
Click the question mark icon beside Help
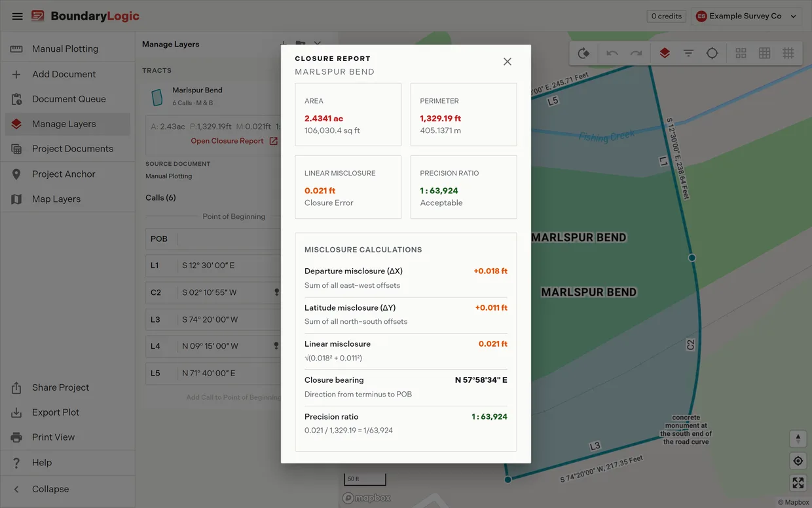click(16, 462)
